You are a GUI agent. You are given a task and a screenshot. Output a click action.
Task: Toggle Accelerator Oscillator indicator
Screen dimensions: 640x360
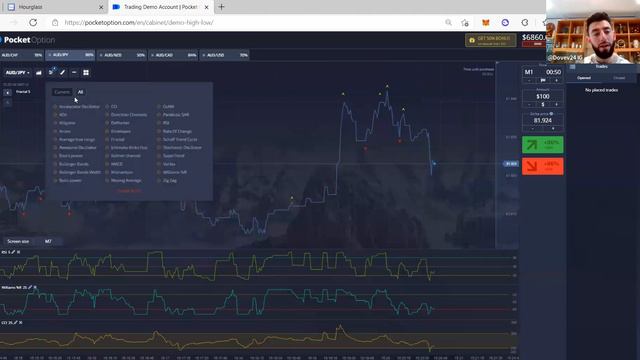76,107
